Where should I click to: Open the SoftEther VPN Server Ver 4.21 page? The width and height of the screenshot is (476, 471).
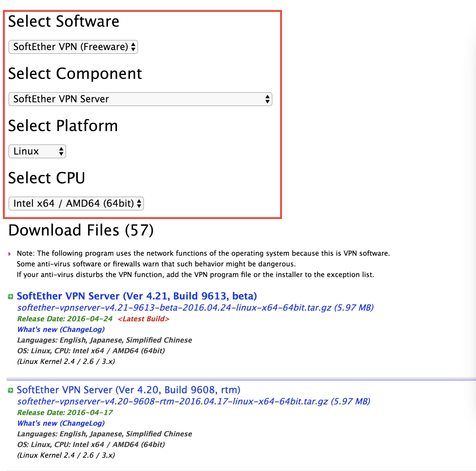tap(137, 296)
